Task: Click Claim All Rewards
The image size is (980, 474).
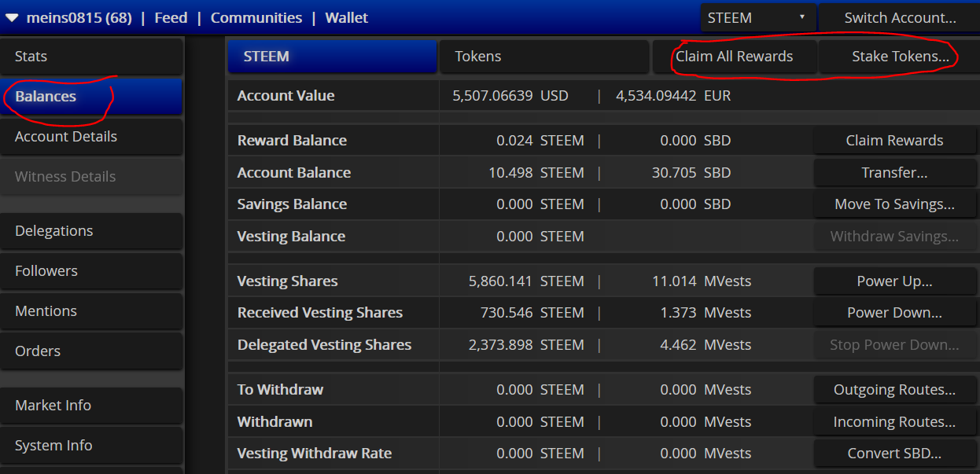Action: pyautogui.click(x=735, y=57)
